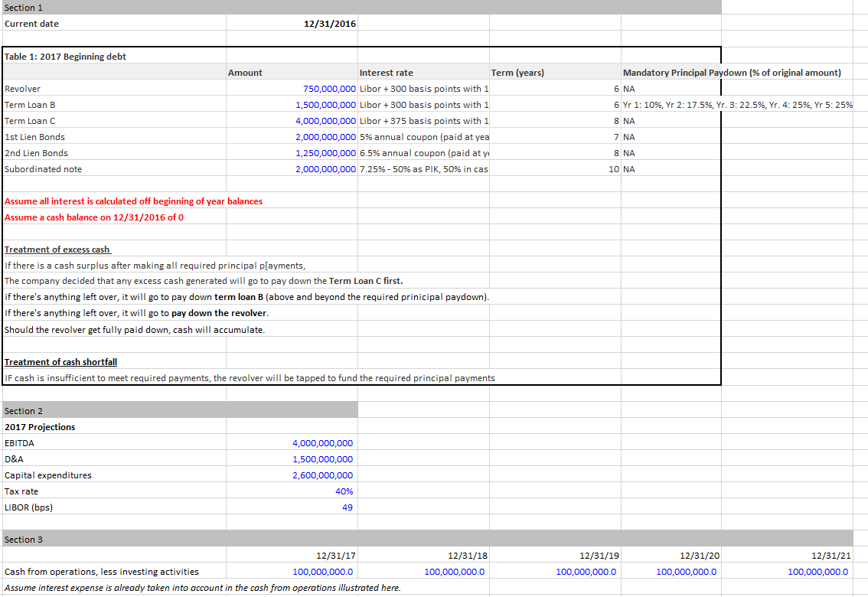Image resolution: width=868 pixels, height=597 pixels.
Task: Select the Tax rate value 40%
Action: point(344,491)
